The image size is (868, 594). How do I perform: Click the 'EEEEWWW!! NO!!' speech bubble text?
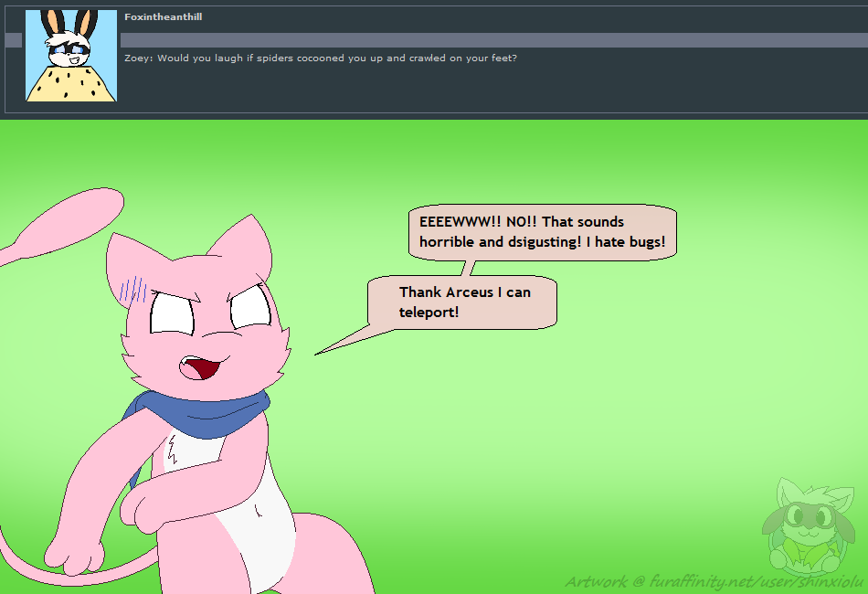(x=542, y=232)
